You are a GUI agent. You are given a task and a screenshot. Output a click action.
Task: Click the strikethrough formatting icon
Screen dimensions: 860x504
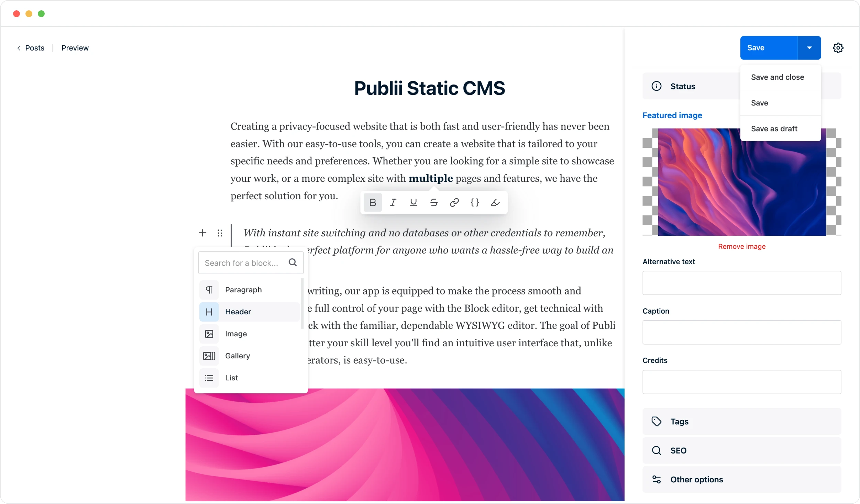pos(434,202)
